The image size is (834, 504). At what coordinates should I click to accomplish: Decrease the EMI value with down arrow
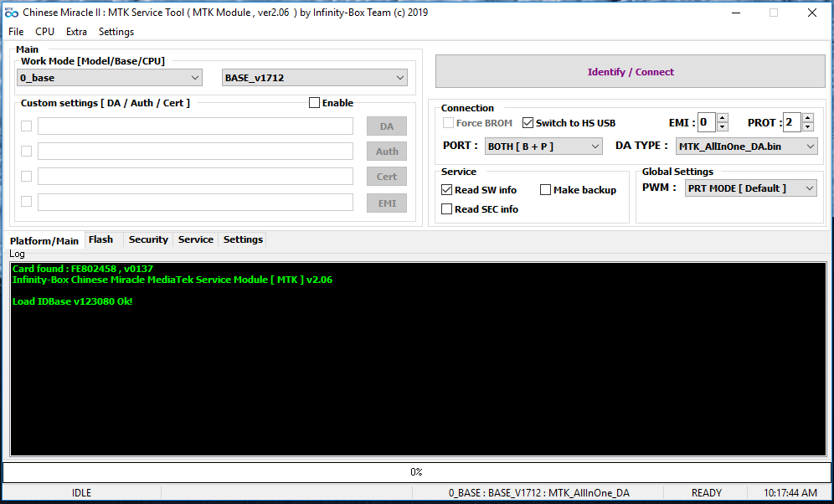click(723, 127)
